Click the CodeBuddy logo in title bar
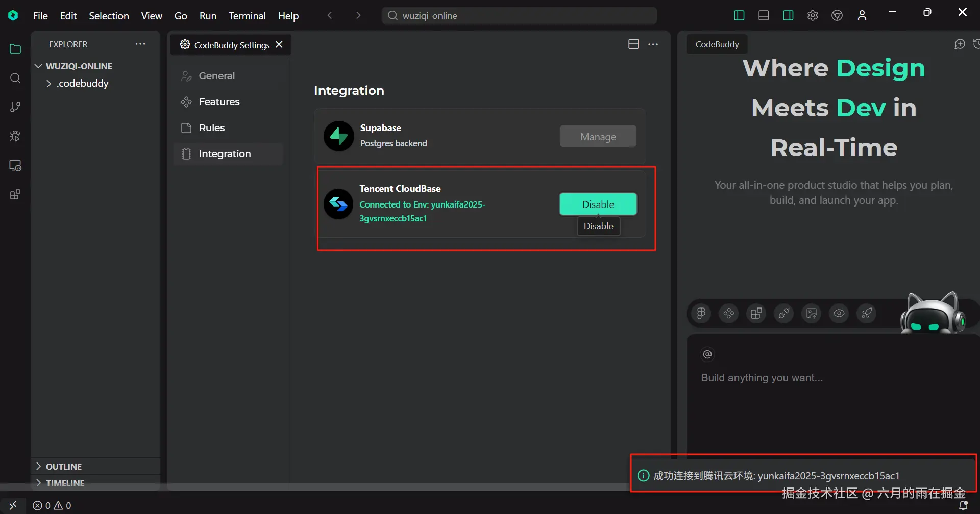980x514 pixels. coord(13,16)
